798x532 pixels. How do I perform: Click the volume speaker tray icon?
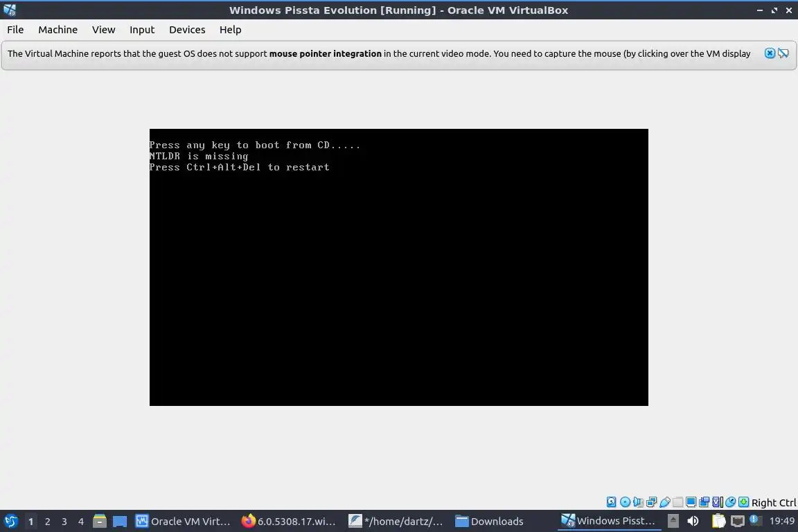(693, 521)
